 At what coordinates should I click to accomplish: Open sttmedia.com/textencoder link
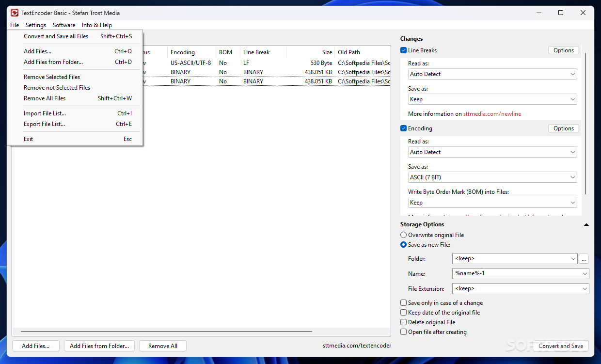(357, 346)
